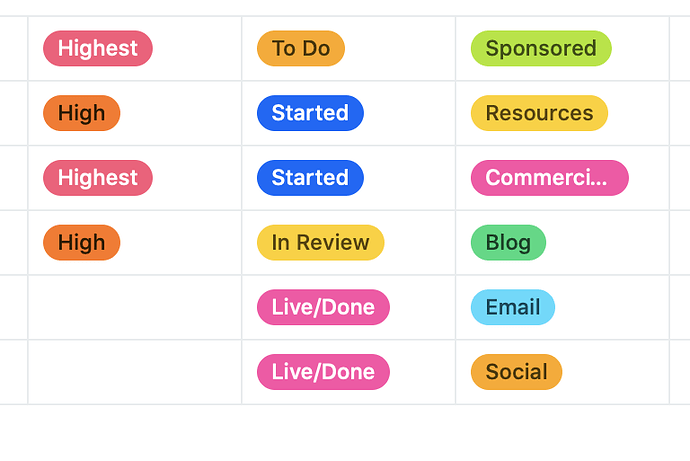Viewport: 690px width, 461px height.
Task: Open the truncated Commerci... tag
Action: tap(550, 178)
